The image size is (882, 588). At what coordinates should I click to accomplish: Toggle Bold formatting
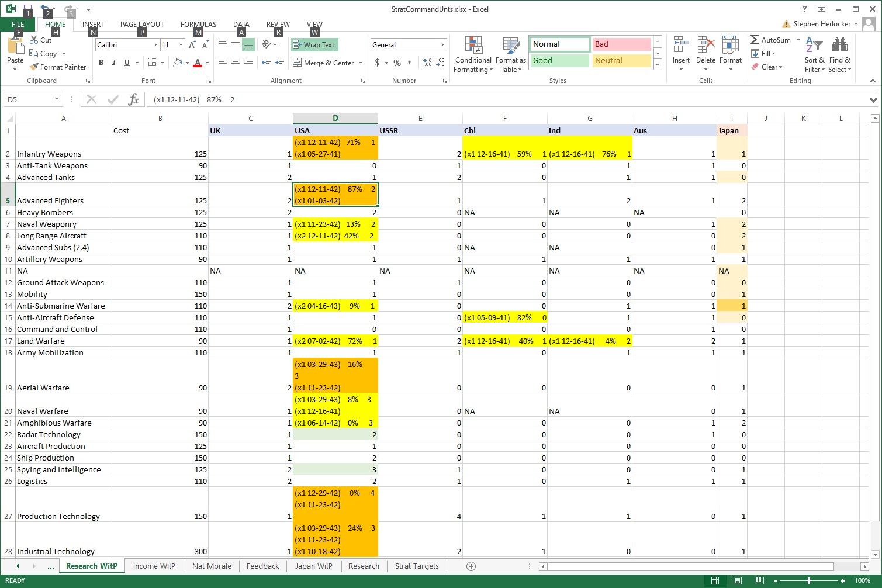[x=101, y=63]
